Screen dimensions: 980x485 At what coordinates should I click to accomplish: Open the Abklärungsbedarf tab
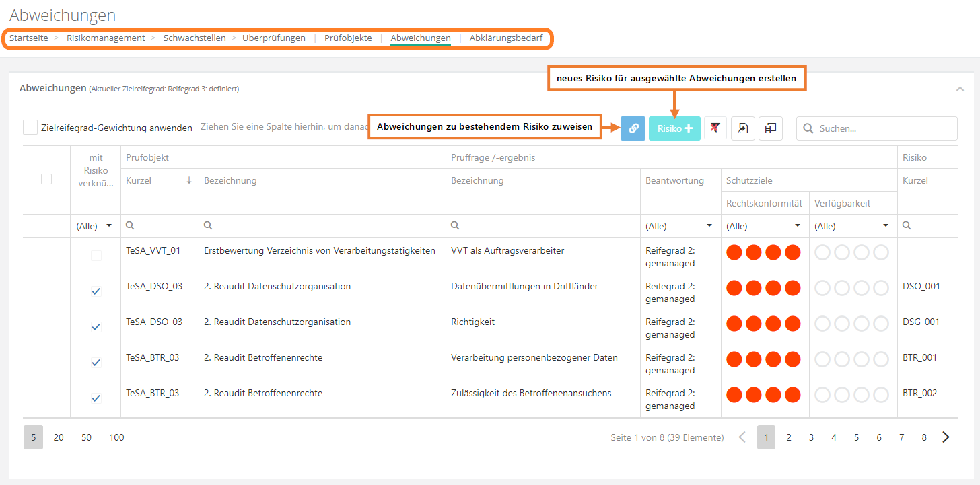(x=506, y=38)
